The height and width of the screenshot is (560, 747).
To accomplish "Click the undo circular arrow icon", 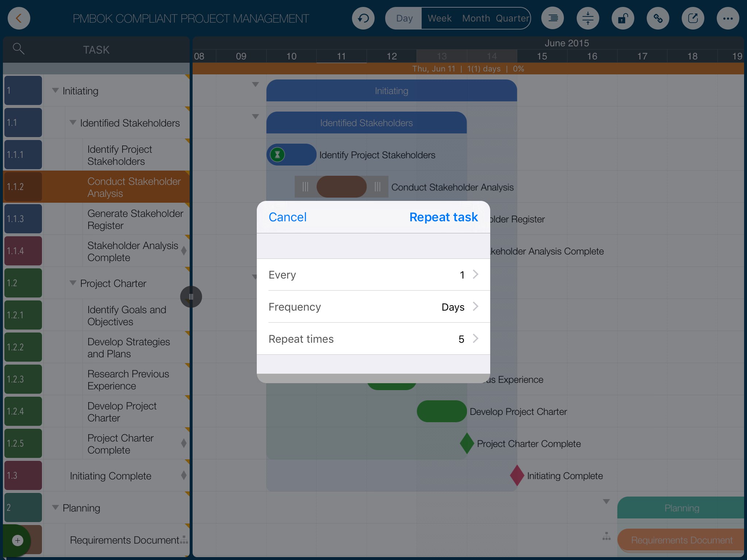I will 363,18.
